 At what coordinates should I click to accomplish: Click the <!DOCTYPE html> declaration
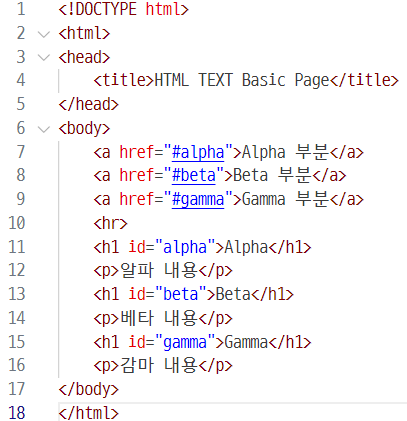(124, 9)
